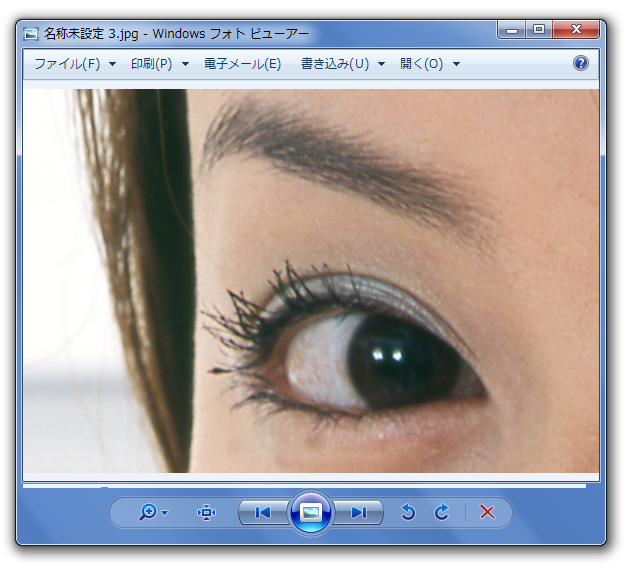The height and width of the screenshot is (580, 630).
Task: Delete the photo with red X
Action: (x=487, y=513)
